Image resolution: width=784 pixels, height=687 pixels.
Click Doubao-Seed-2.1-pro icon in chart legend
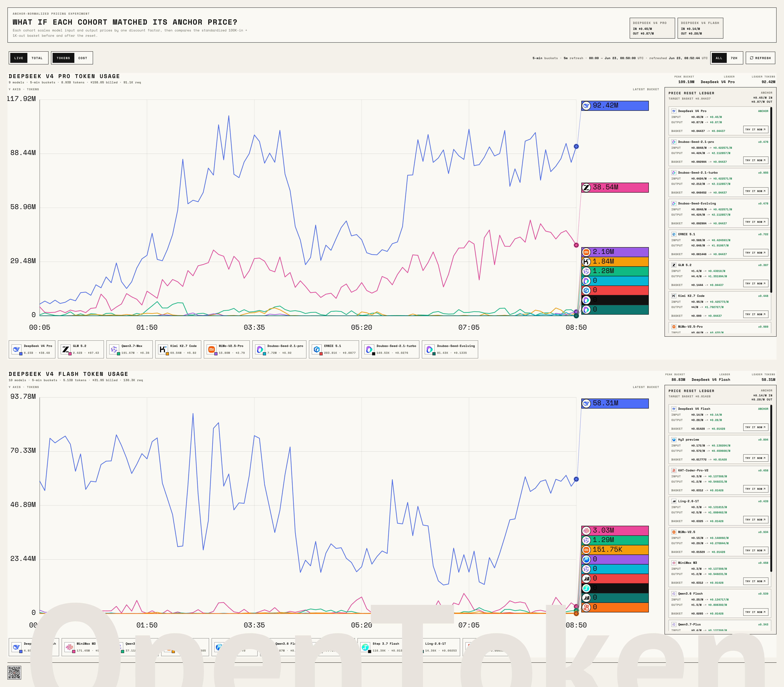[x=260, y=349]
